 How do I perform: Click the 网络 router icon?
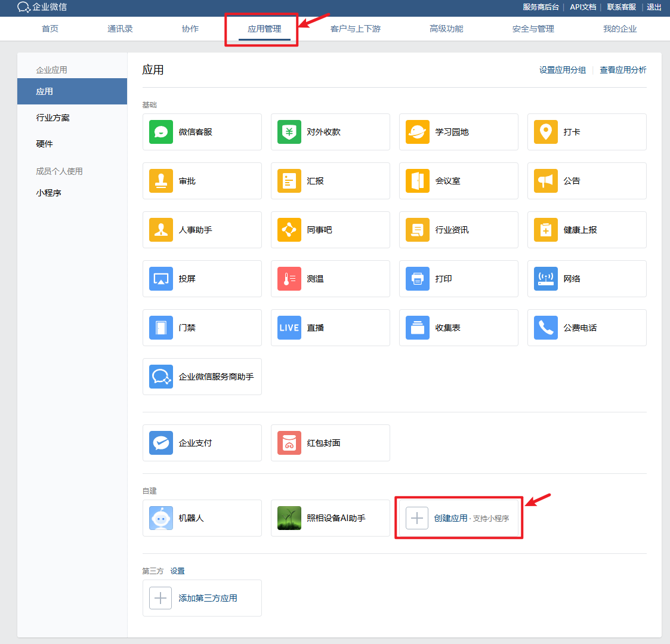(545, 279)
